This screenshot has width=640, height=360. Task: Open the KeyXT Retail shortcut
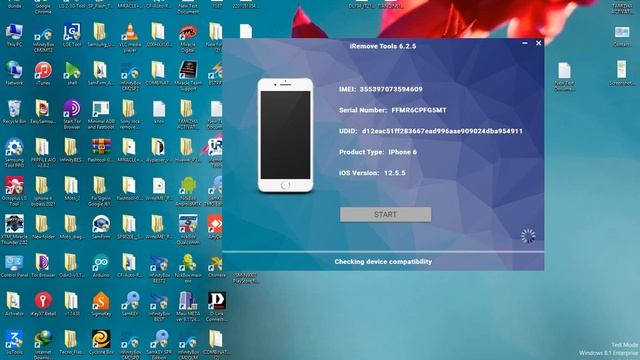(43, 304)
